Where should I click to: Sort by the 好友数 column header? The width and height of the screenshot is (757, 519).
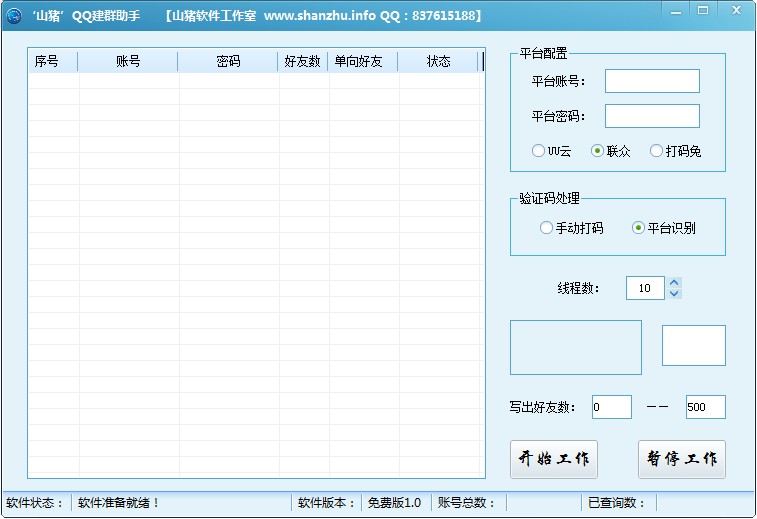(x=303, y=61)
